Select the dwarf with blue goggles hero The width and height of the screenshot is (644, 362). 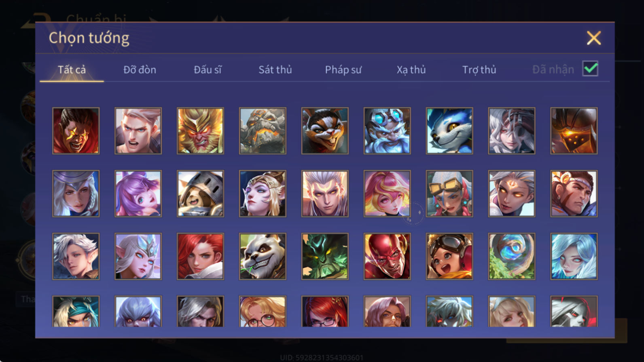click(387, 130)
